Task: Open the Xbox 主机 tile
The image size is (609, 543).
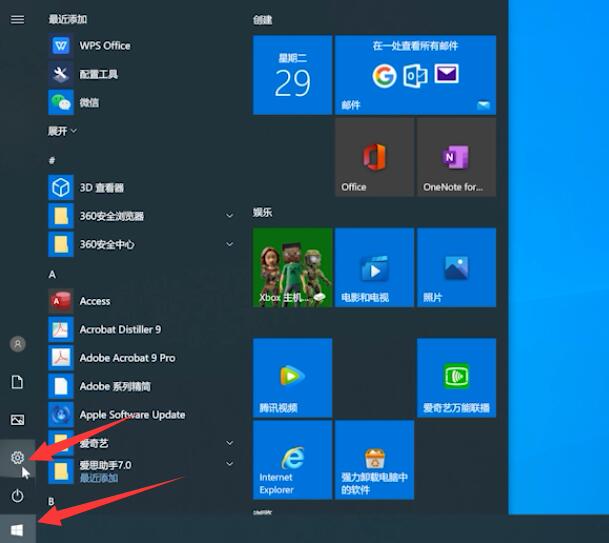Action: point(292,268)
